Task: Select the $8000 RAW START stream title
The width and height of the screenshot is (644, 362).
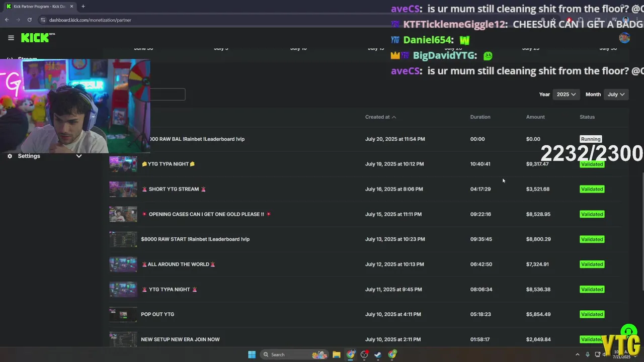Action: tap(195, 239)
